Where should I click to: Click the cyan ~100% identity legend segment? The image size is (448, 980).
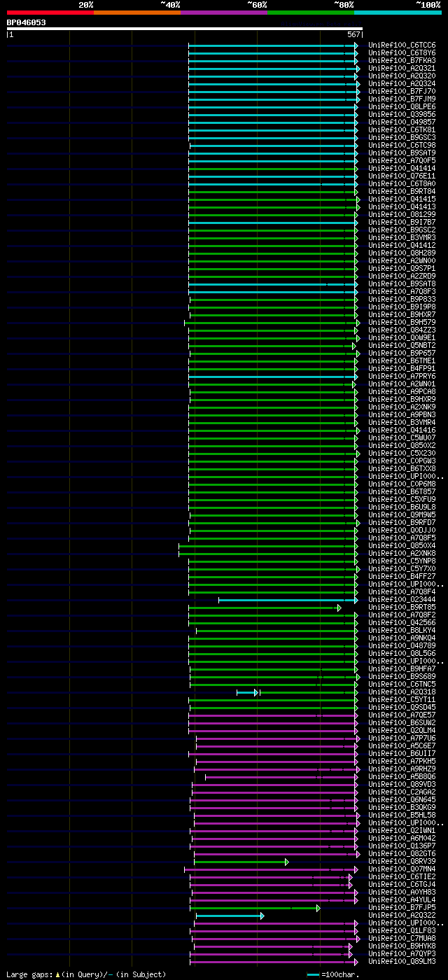(x=398, y=13)
